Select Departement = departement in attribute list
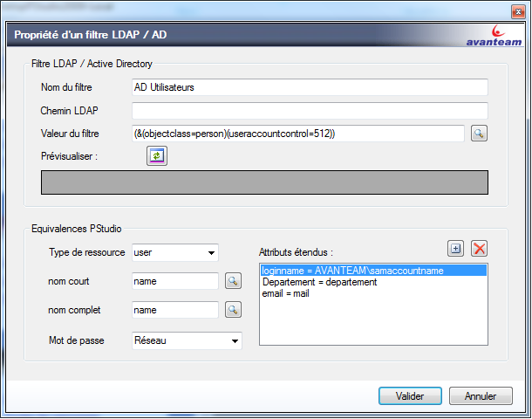This screenshot has height=419, width=532. tap(319, 282)
